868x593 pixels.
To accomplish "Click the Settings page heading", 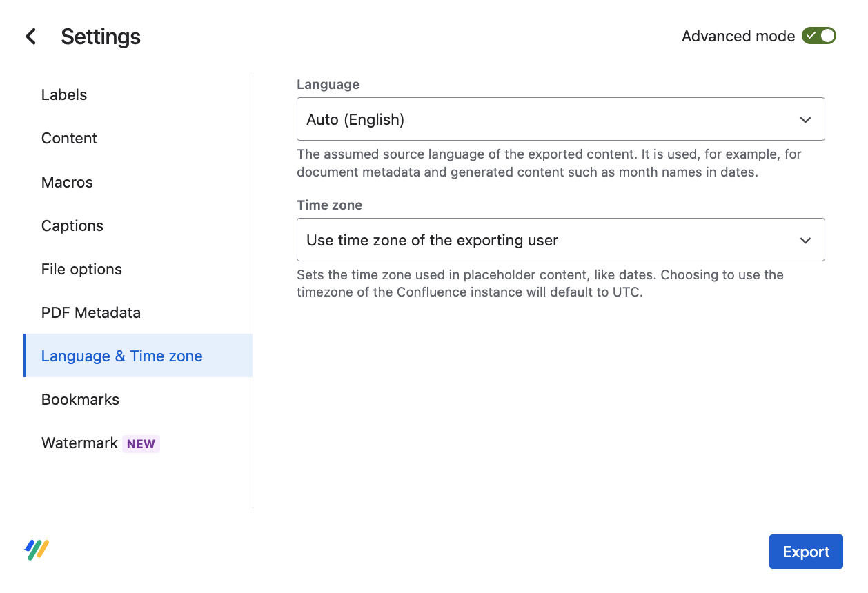I will (101, 37).
